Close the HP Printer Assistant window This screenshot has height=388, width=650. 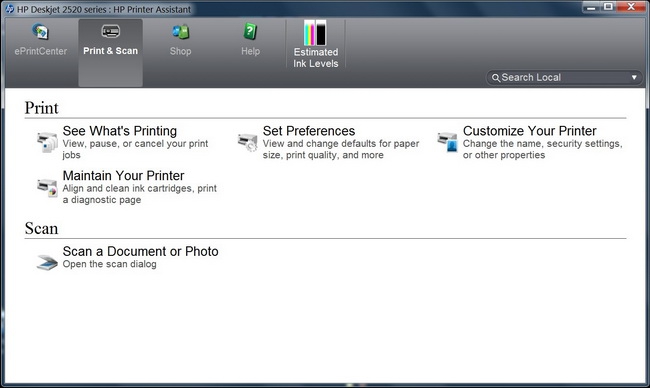632,7
